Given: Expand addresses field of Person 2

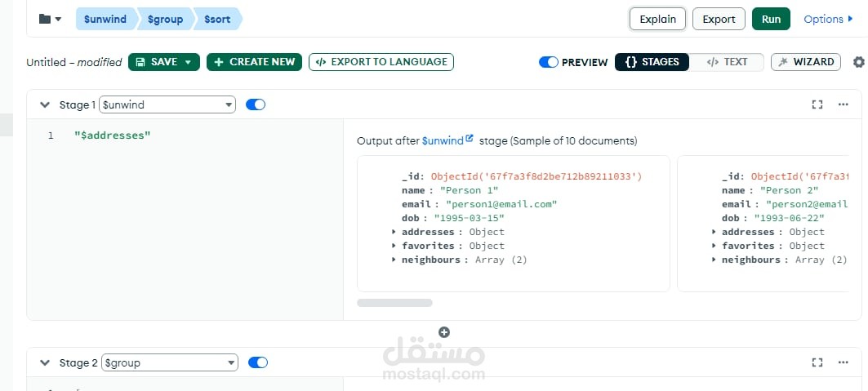Looking at the screenshot, I should (x=714, y=233).
